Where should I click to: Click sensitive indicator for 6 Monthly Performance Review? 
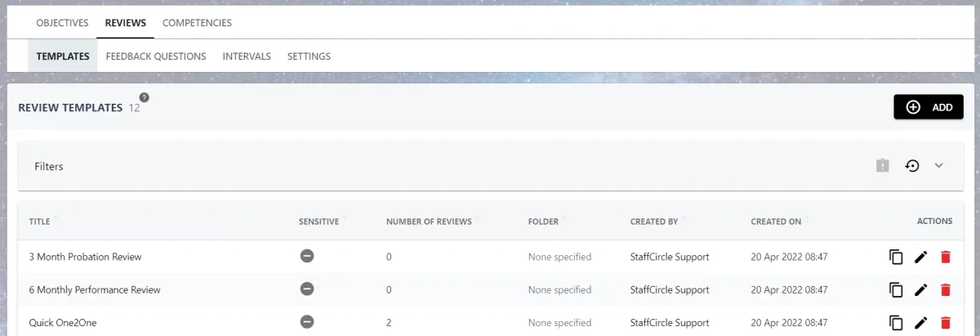tap(307, 289)
